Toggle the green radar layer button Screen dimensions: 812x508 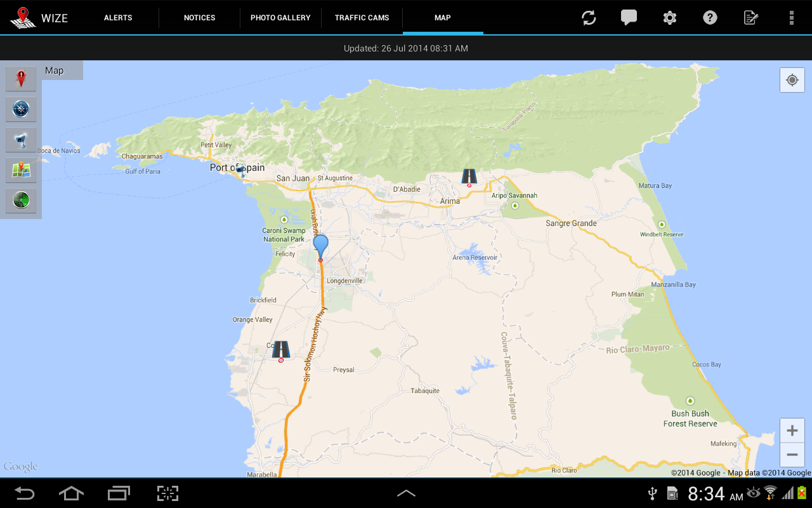pos(21,201)
